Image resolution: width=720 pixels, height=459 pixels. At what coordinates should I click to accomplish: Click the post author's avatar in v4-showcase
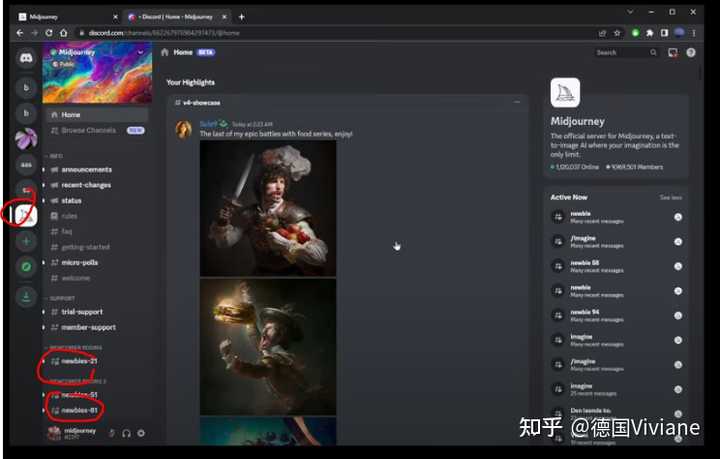[x=184, y=129]
